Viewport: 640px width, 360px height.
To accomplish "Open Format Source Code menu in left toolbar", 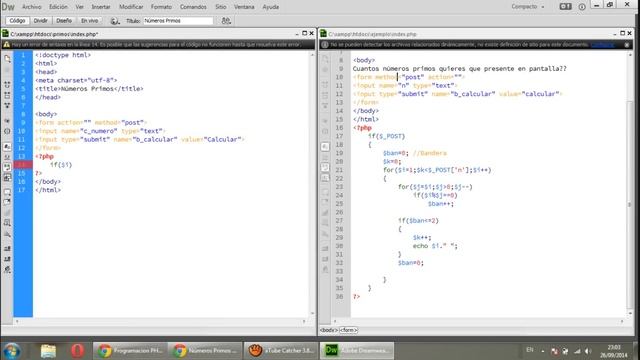I will coord(7,269).
